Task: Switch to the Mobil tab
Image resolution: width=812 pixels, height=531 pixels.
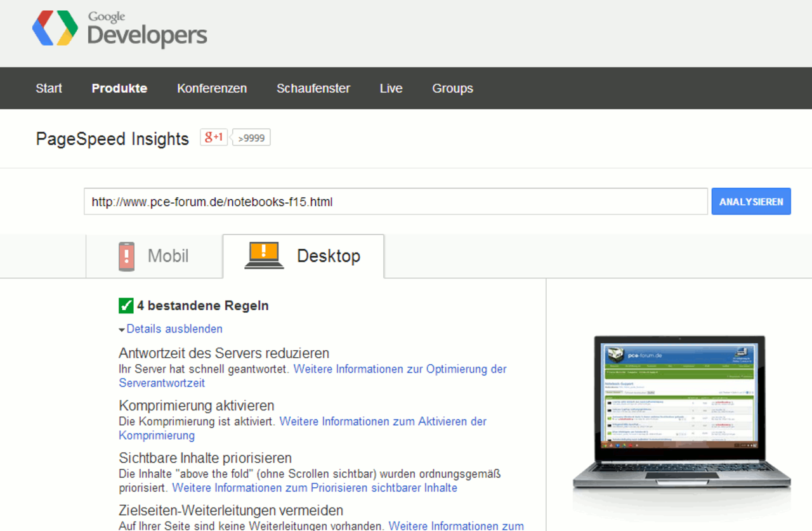Action: point(154,256)
